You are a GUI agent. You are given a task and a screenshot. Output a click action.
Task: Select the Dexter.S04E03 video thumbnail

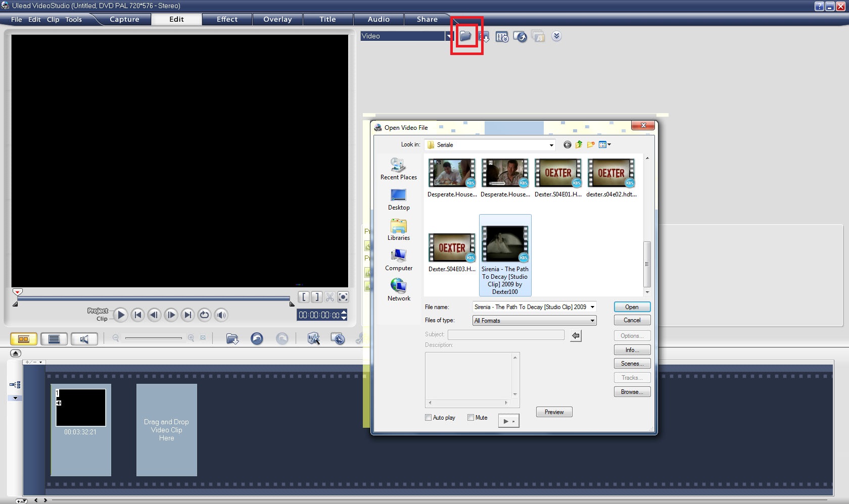452,248
